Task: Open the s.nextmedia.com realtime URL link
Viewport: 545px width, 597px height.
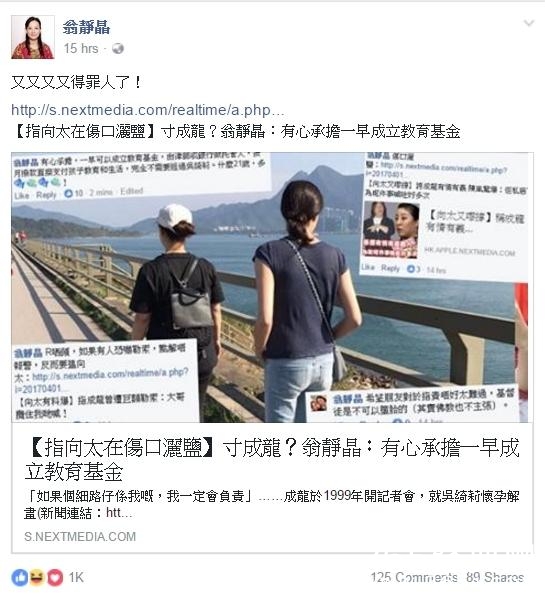Action: tap(147, 110)
